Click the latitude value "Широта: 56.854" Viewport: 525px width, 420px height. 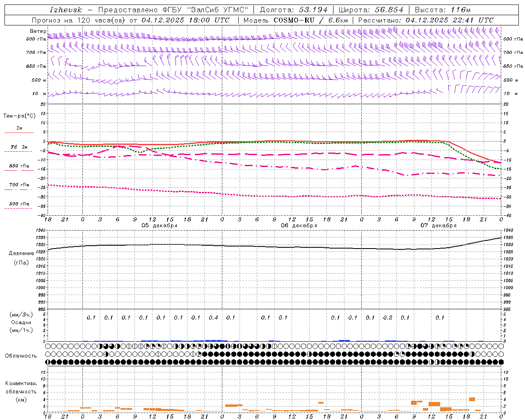(x=371, y=10)
